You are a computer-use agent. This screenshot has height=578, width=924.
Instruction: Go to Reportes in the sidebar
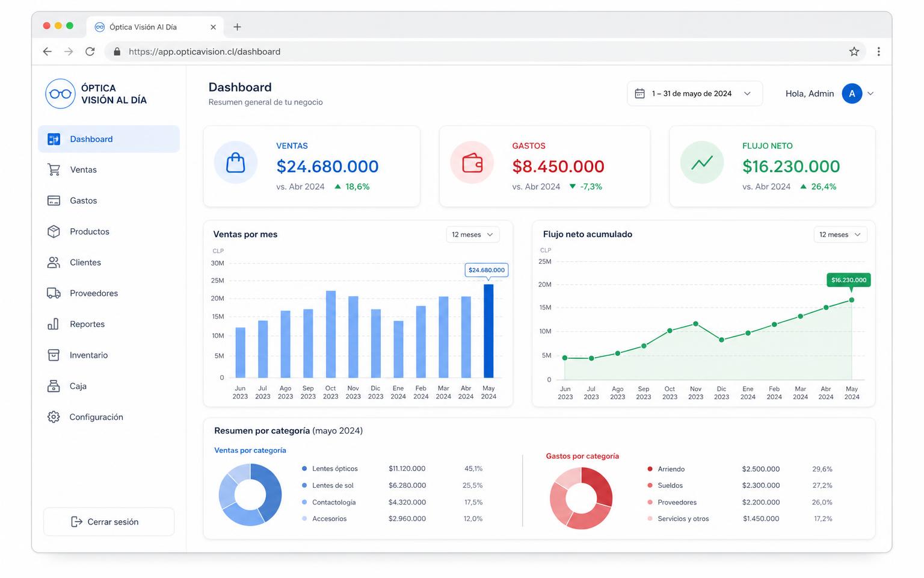[109, 324]
